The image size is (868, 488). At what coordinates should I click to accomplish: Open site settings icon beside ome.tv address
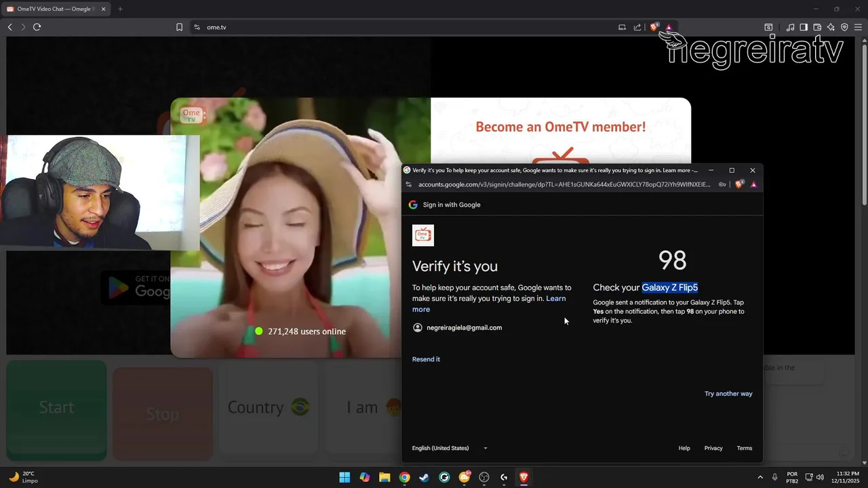pyautogui.click(x=197, y=27)
